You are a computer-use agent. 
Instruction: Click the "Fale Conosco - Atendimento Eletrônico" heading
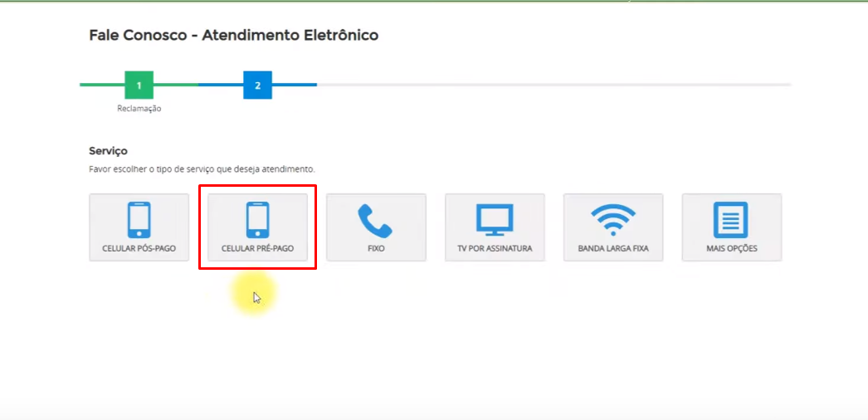pyautogui.click(x=233, y=36)
